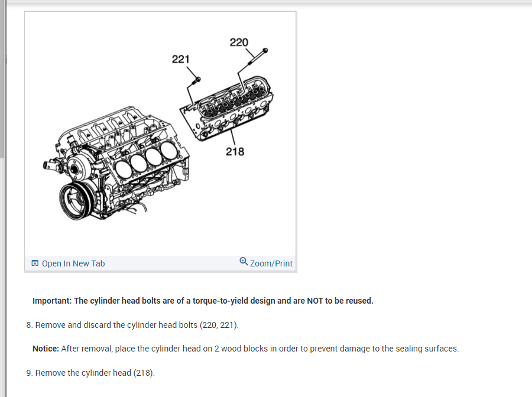Click callout number 221 in the diagram
The height and width of the screenshot is (397, 532).
coord(180,59)
